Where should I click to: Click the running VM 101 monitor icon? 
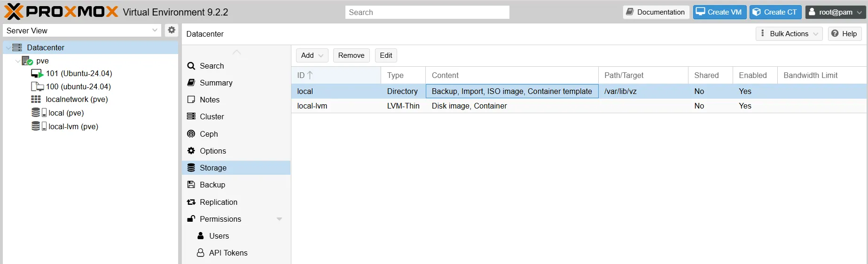(37, 74)
